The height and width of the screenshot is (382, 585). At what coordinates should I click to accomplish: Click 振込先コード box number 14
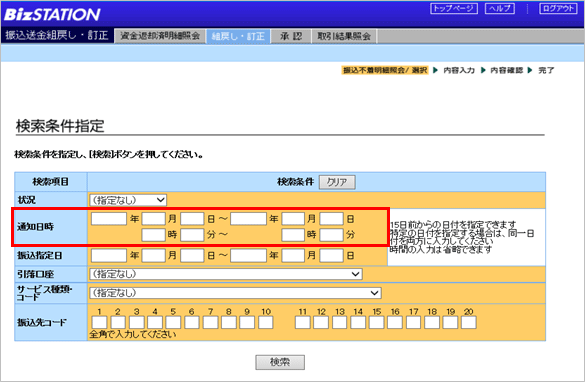coord(358,322)
